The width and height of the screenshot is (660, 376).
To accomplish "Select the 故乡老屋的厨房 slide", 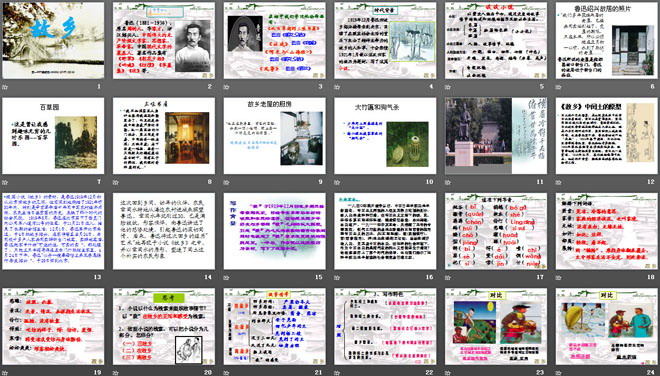I will click(274, 136).
